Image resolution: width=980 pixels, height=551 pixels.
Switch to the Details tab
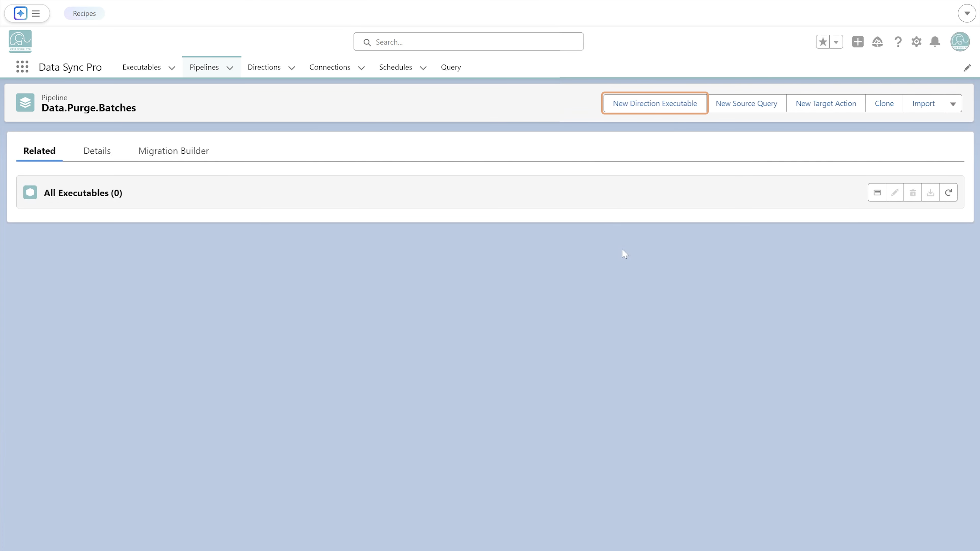coord(97,151)
